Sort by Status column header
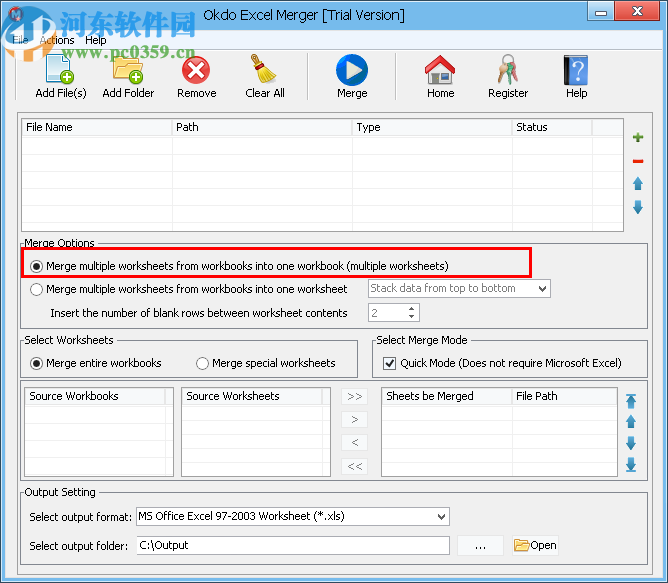This screenshot has height=583, width=668. (x=552, y=127)
